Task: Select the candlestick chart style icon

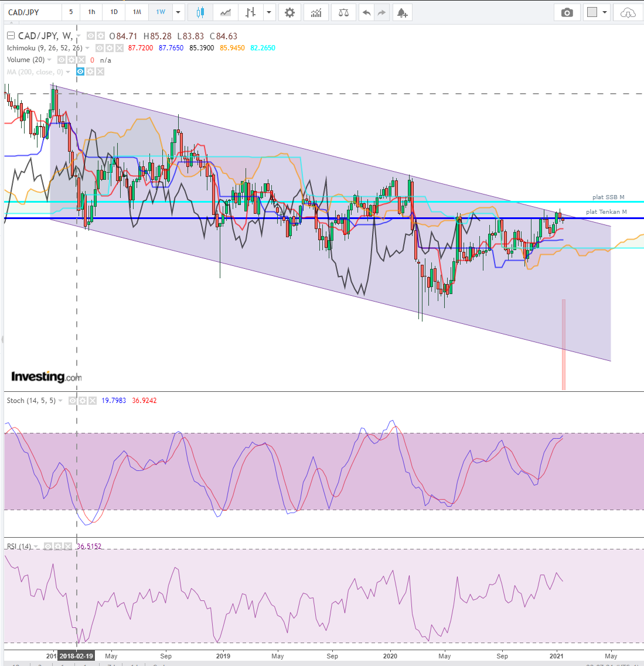Action: (x=200, y=12)
